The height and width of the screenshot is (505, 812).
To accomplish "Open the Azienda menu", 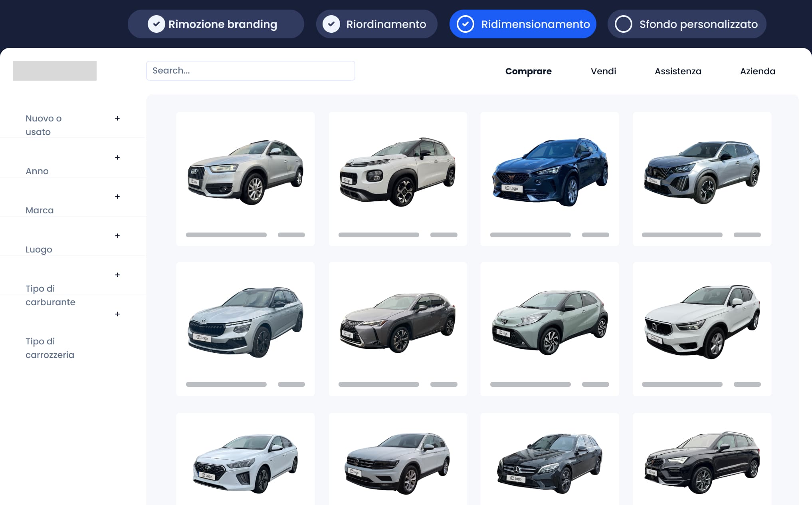I will 758,71.
